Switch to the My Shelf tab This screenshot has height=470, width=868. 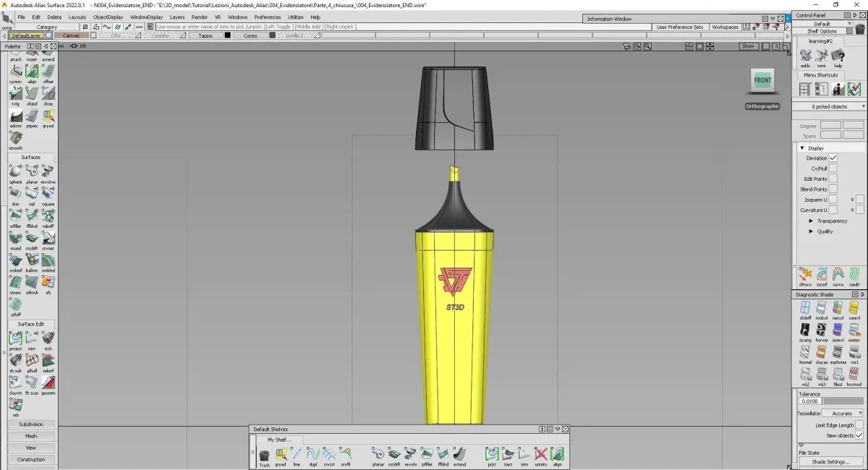click(278, 440)
